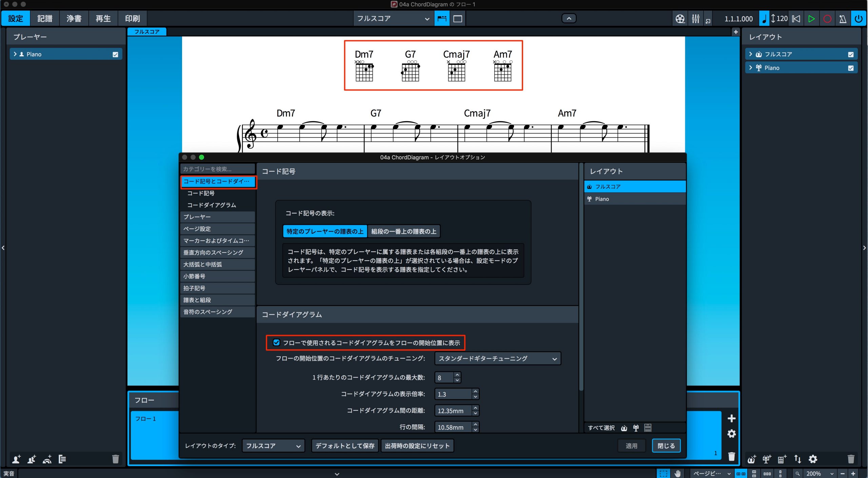This screenshot has height=478, width=868.
Task: Open the Mixer sliders icon in toolbar
Action: (695, 19)
